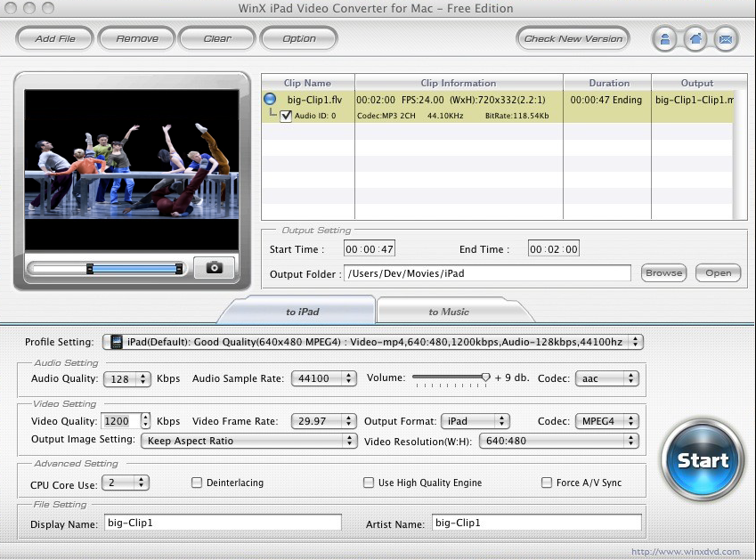The width and height of the screenshot is (756, 560).
Task: Open the Audio Quality 128 dropdown
Action: [x=127, y=378]
